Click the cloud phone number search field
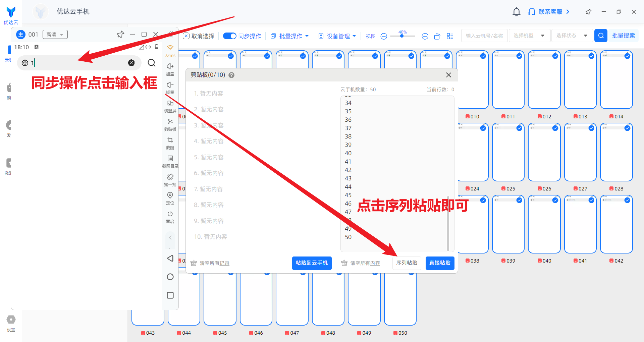This screenshot has height=342, width=644. (x=484, y=36)
